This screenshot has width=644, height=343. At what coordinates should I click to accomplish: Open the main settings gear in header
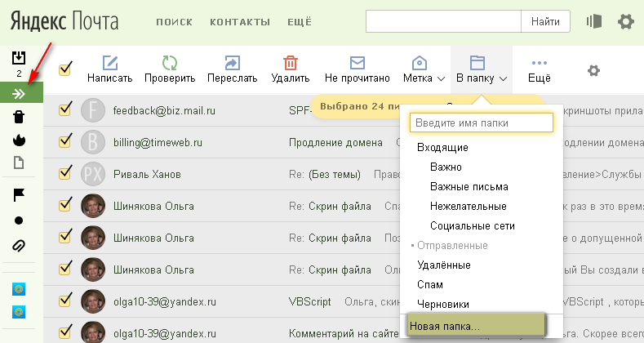(625, 21)
